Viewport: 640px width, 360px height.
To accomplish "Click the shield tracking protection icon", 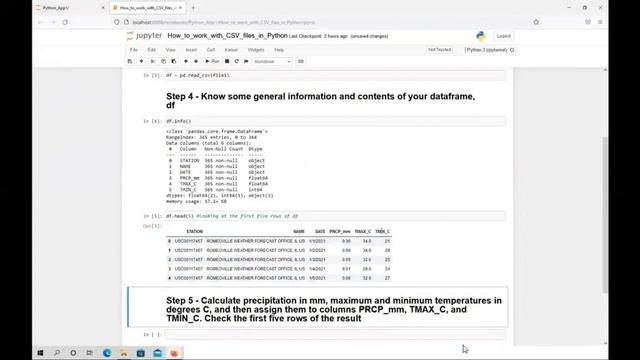I will (117, 22).
